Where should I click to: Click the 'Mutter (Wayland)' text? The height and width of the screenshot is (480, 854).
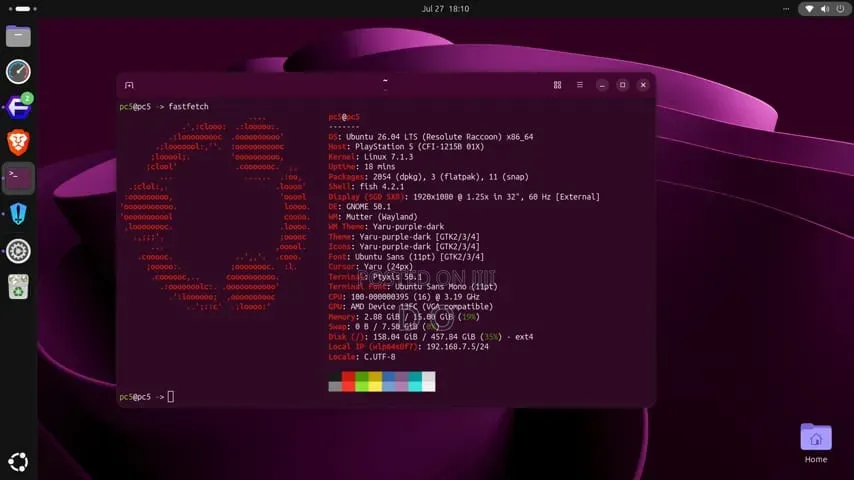(x=382, y=217)
